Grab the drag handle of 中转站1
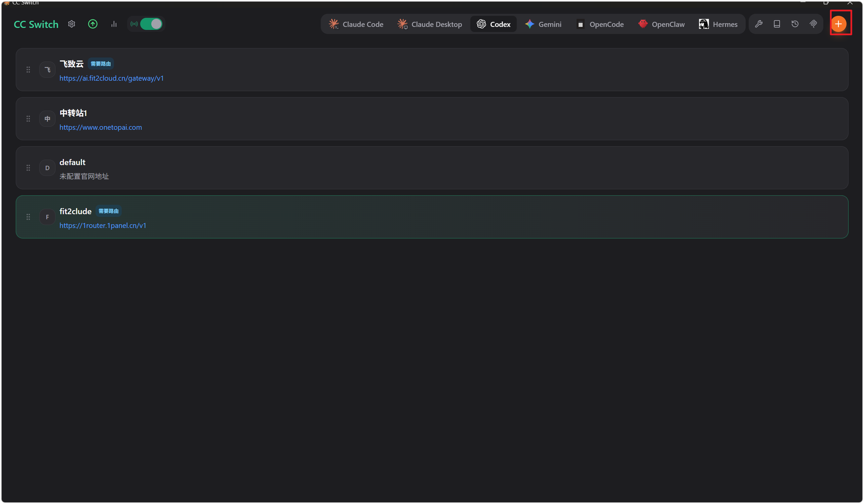This screenshot has height=504, width=864. point(28,119)
